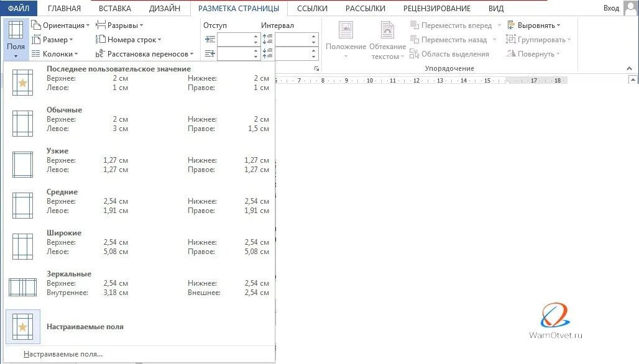Click the Колонки columns icon
Image resolution: width=639 pixels, height=364 pixels.
pyautogui.click(x=36, y=54)
